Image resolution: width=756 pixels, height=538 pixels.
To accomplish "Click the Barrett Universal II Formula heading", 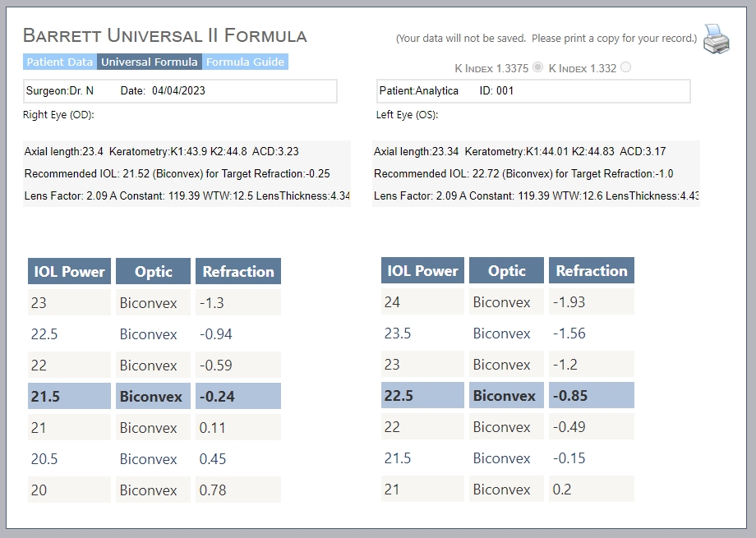I will coord(165,35).
